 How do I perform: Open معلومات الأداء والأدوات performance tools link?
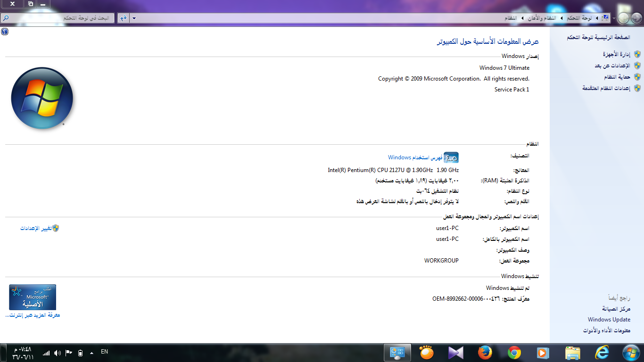coord(607,331)
